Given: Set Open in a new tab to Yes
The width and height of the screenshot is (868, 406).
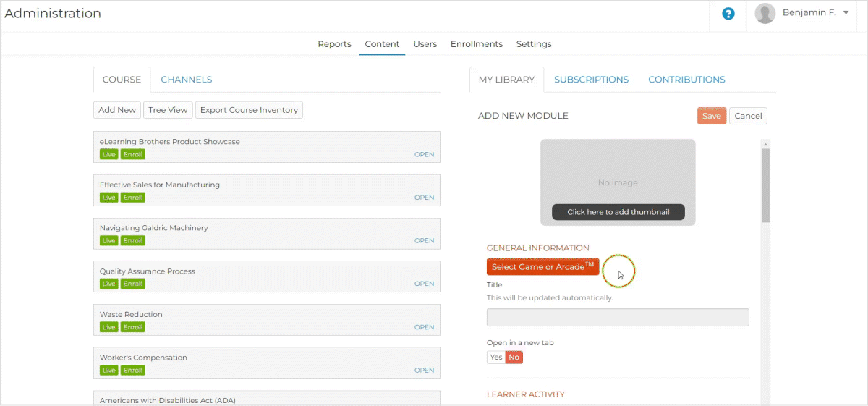Looking at the screenshot, I should tap(495, 357).
